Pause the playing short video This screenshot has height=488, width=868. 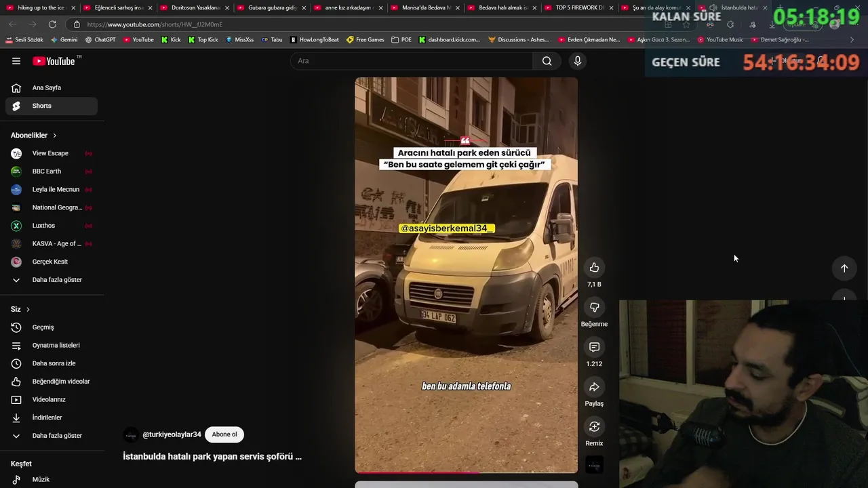click(467, 274)
